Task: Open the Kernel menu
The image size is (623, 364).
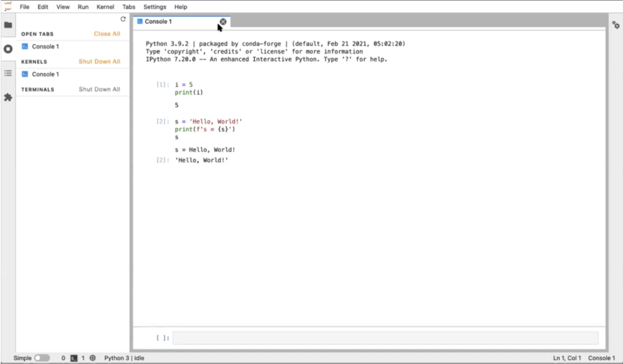Action: (105, 7)
